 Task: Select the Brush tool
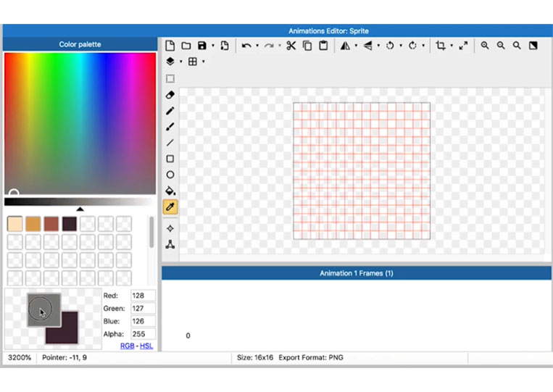point(170,127)
